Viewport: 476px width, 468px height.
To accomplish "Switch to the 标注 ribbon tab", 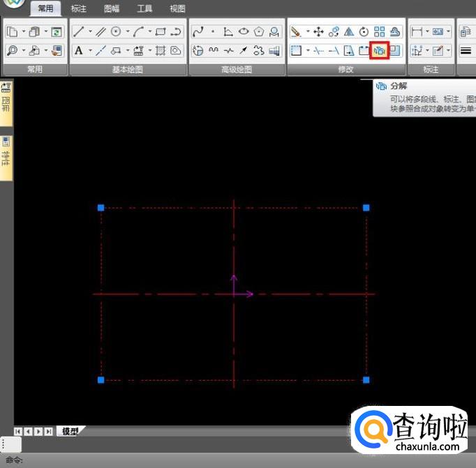I will pos(79,9).
